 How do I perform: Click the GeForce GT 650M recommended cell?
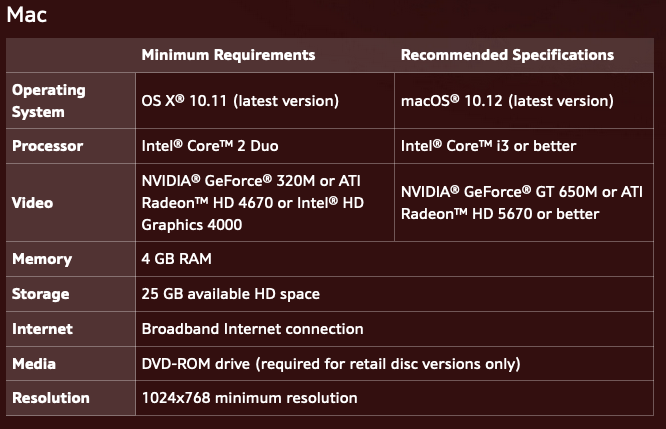tap(522, 203)
